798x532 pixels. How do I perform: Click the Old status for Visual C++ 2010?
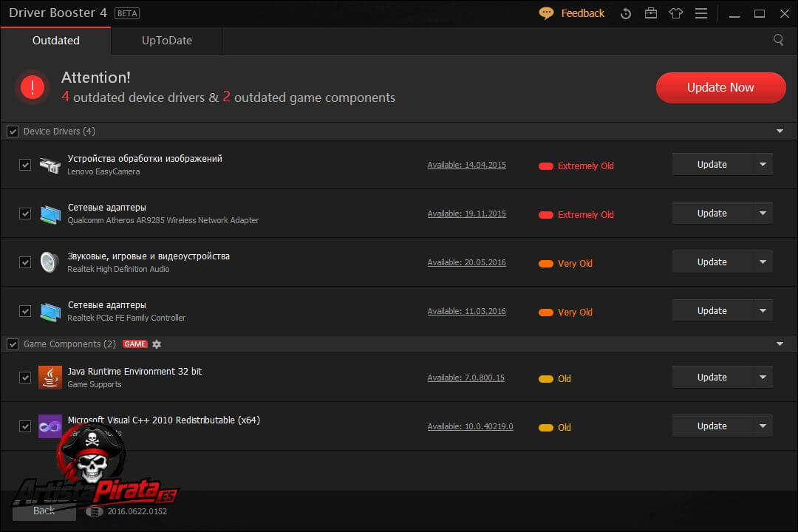[555, 428]
